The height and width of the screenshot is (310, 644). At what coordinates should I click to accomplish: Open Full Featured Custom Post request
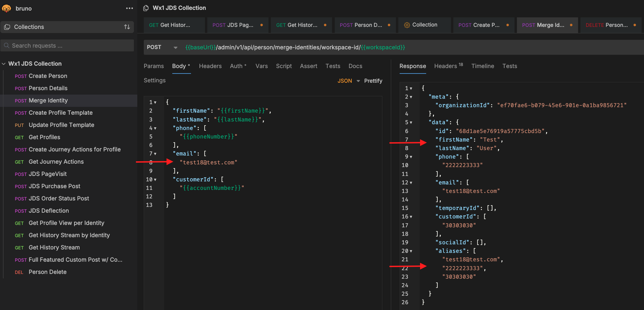pyautogui.click(x=69, y=260)
